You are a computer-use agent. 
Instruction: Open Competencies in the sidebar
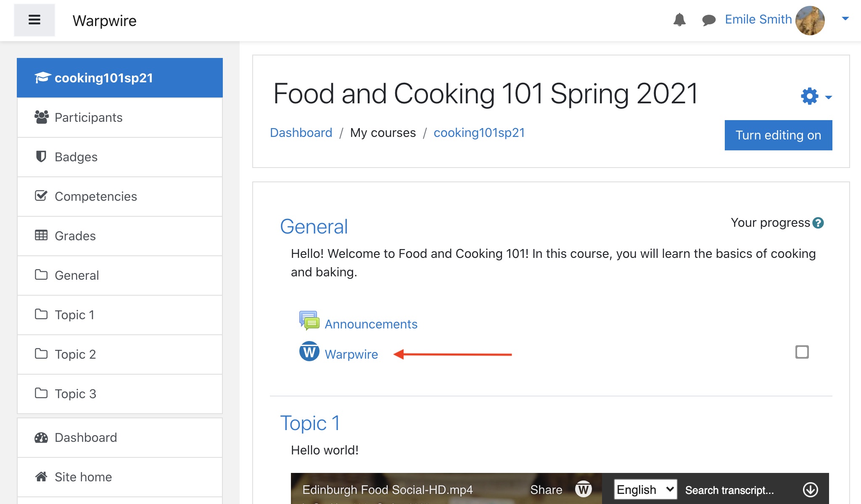click(x=120, y=197)
